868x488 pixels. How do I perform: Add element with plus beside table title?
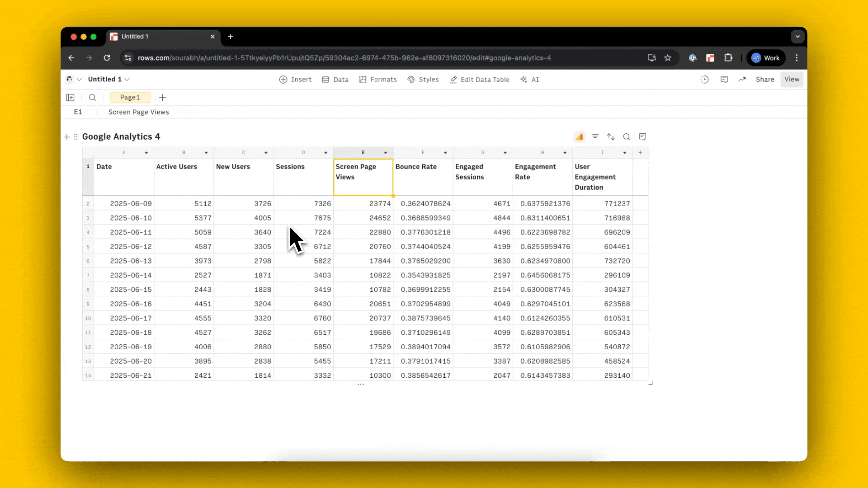(x=67, y=137)
